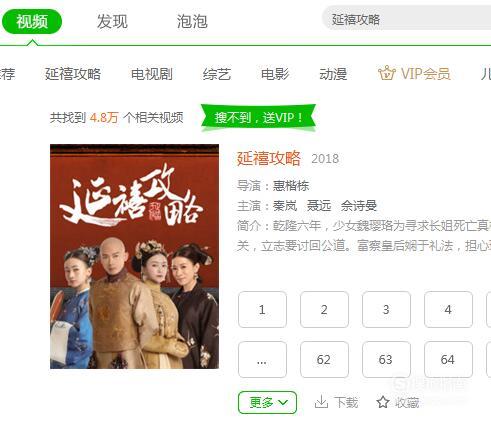Open the 延禧攻略 title link
The width and height of the screenshot is (491, 430).
point(269,158)
